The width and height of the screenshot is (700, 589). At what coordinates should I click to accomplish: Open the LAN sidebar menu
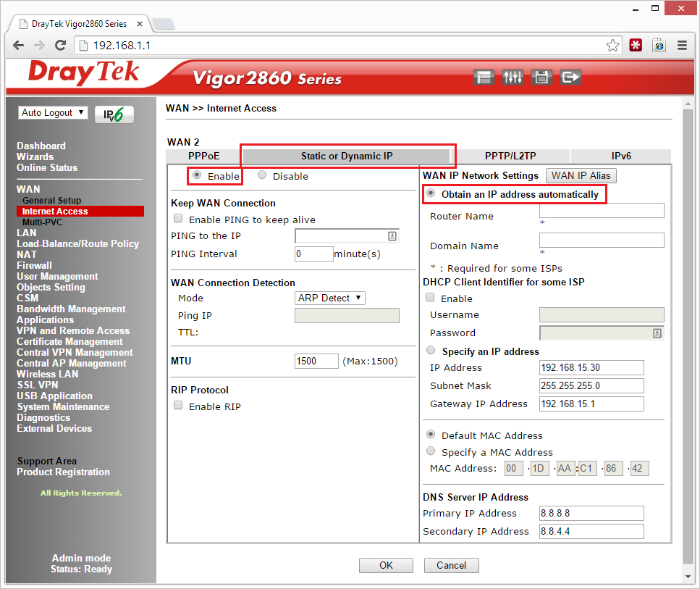pyautogui.click(x=26, y=233)
